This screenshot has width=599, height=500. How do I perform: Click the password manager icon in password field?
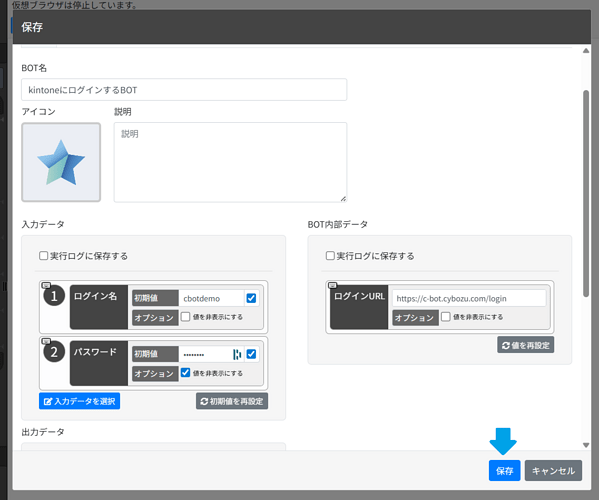coord(237,354)
